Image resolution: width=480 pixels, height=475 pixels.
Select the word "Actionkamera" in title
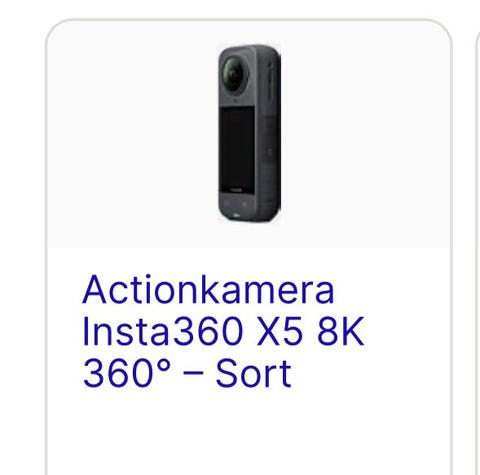tap(208, 289)
